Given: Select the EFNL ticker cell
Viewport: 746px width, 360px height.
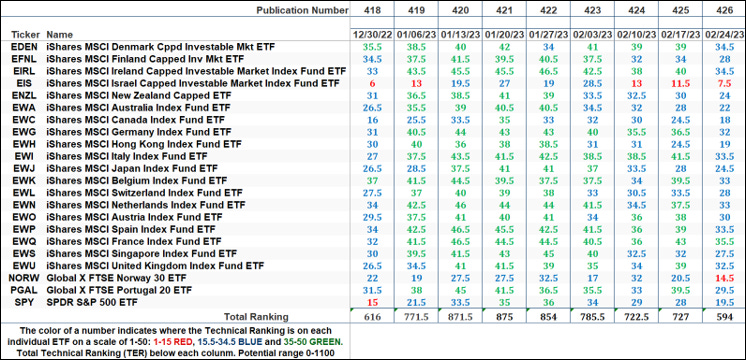Looking at the screenshot, I should pos(23,59).
